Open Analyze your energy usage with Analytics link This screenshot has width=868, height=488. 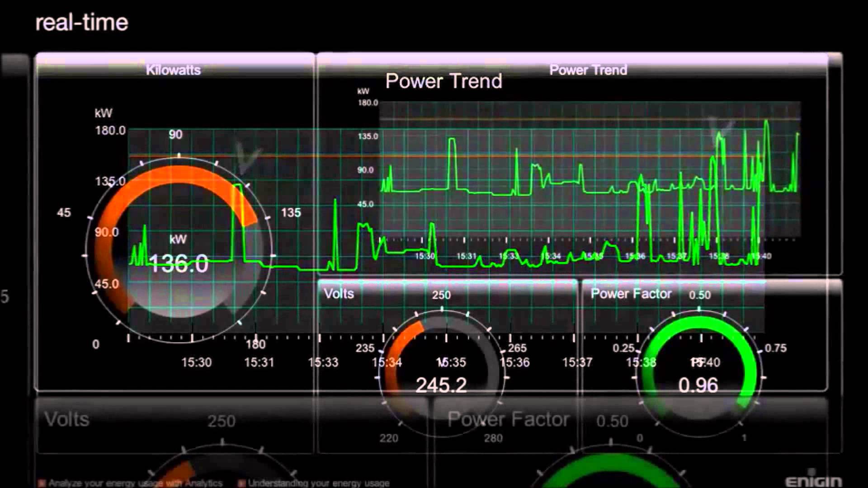(x=136, y=483)
